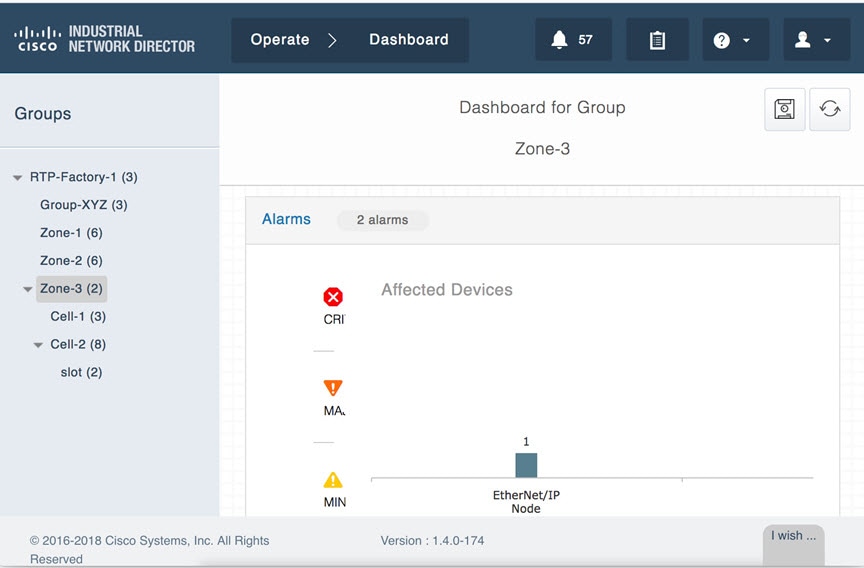
Task: Collapse the RTP-Factory-1 tree node arrow
Action: pos(18,178)
